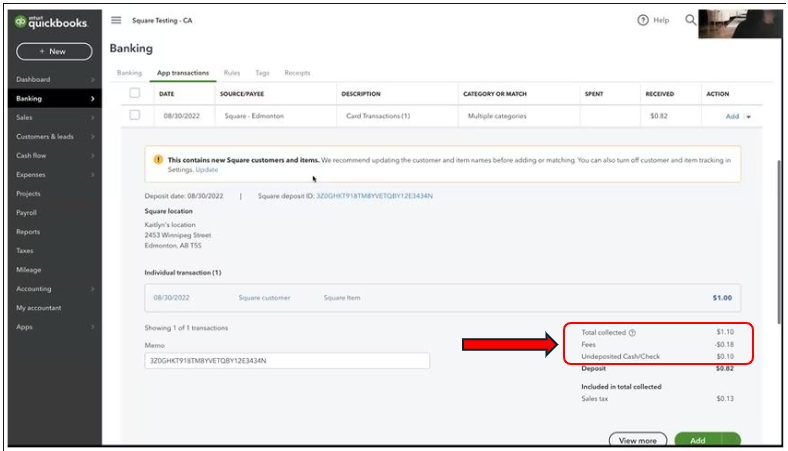The image size is (788, 451).
Task: Check the 08/30/2022 Square transaction checkbox
Action: (x=135, y=115)
